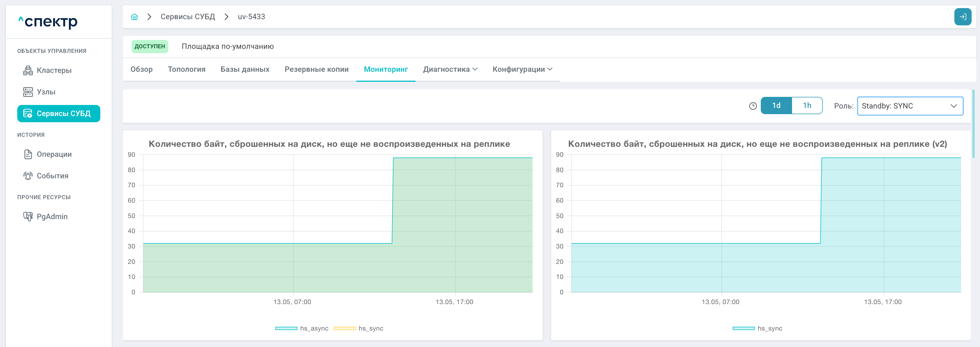Image resolution: width=980 pixels, height=347 pixels.
Task: Click the page vertical scrollbar
Action: coord(973,124)
